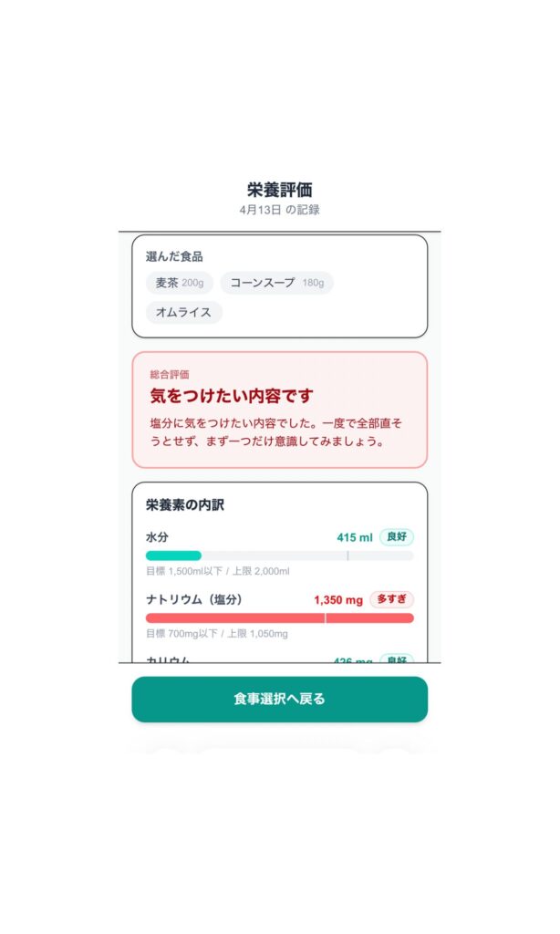Click the 栄養素の内訳 section heading
Viewport: 560px width, 934px height.
click(185, 504)
